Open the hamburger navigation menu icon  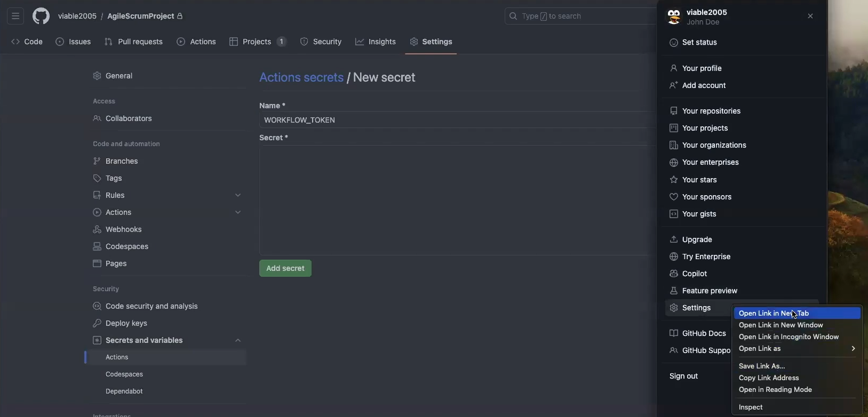(x=15, y=17)
